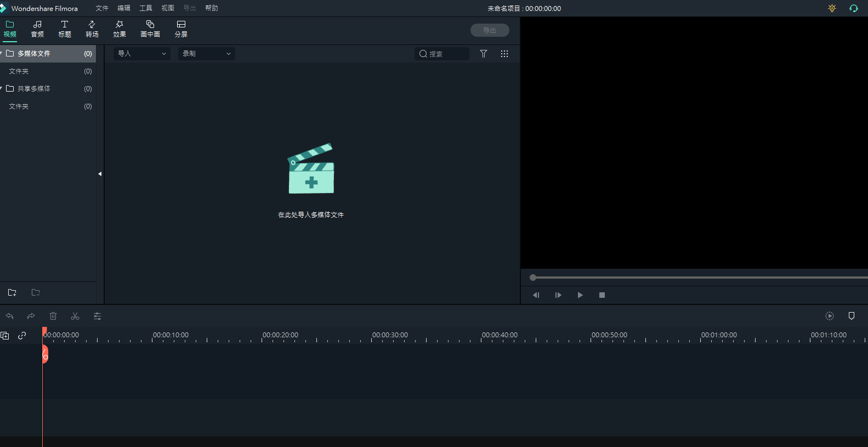Toggle the auto ripple link icon

[x=22, y=336]
